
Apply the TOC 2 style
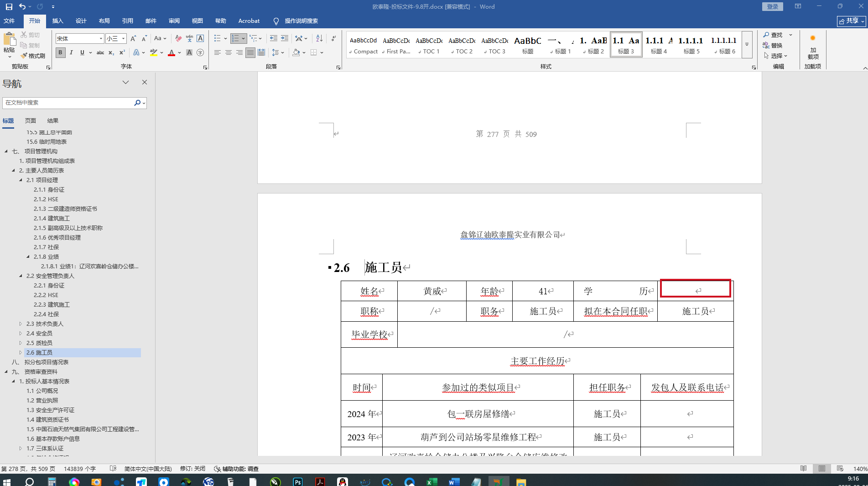tap(462, 45)
